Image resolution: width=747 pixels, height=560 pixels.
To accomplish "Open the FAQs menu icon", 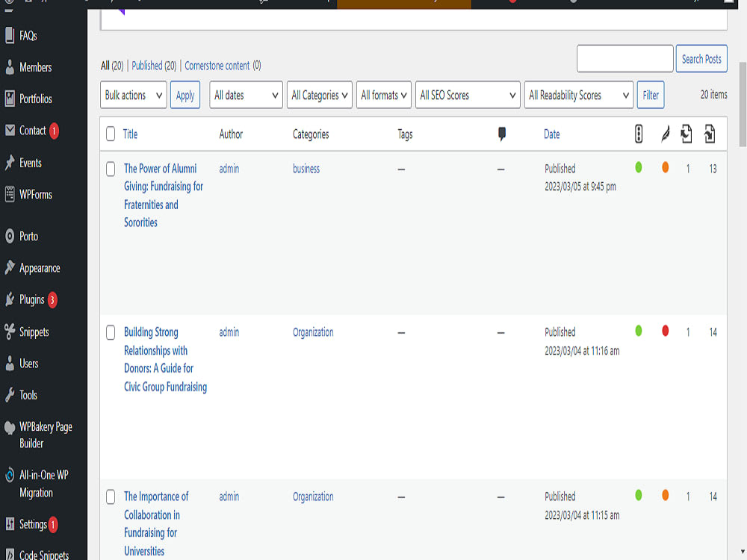I will 10,36.
